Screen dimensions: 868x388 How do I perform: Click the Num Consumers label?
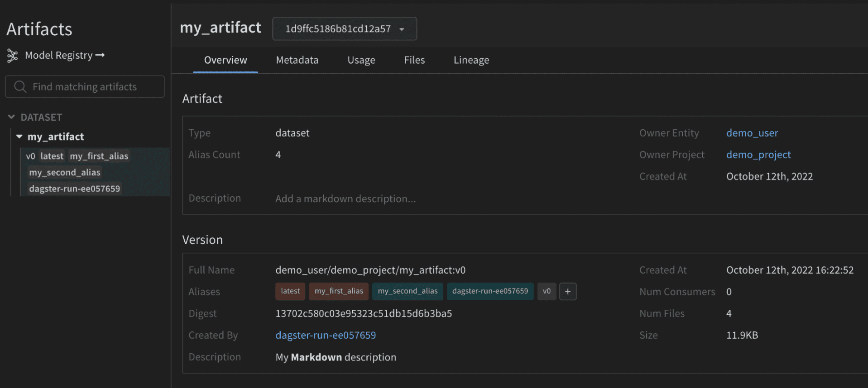[x=677, y=292]
